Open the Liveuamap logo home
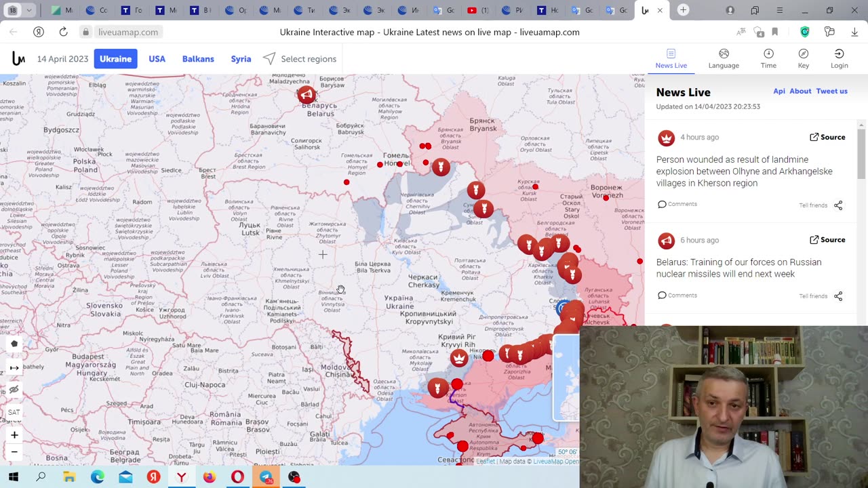This screenshot has height=488, width=868. coord(18,59)
